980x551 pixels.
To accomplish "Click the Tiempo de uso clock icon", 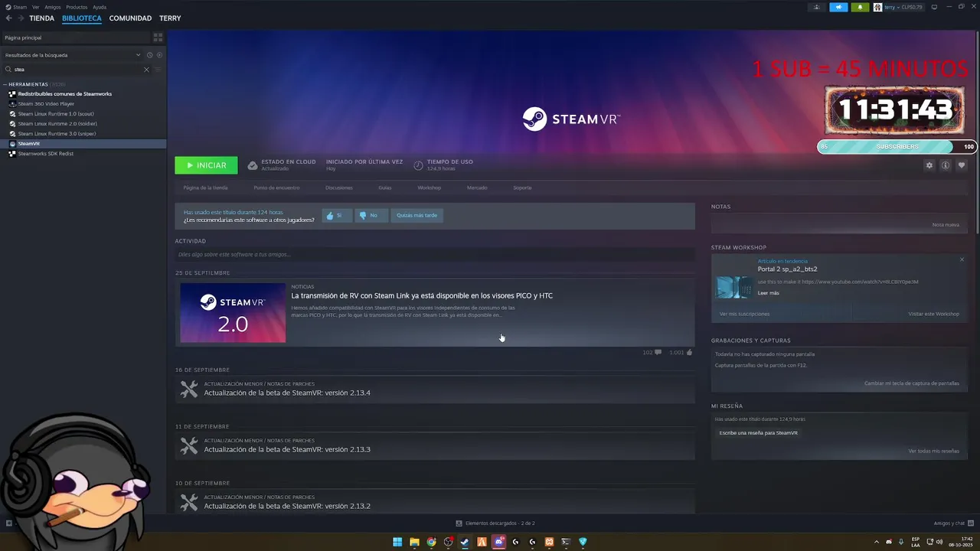I will point(418,165).
